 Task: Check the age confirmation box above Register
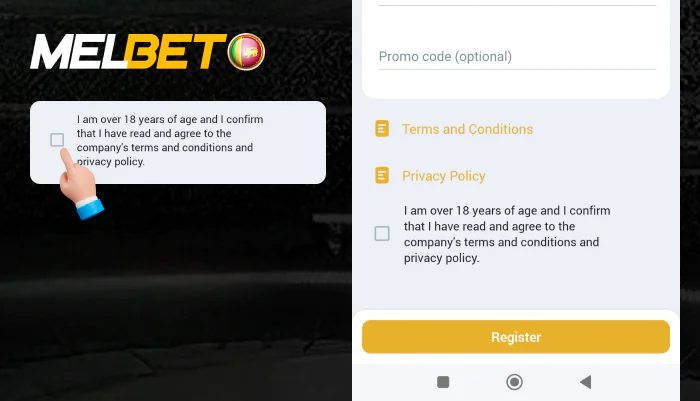coord(382,234)
